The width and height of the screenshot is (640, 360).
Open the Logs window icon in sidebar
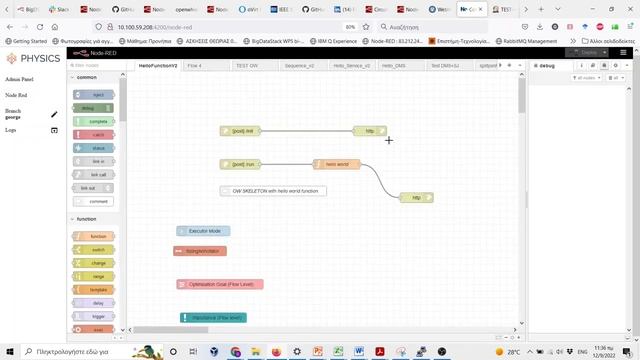click(x=54, y=130)
